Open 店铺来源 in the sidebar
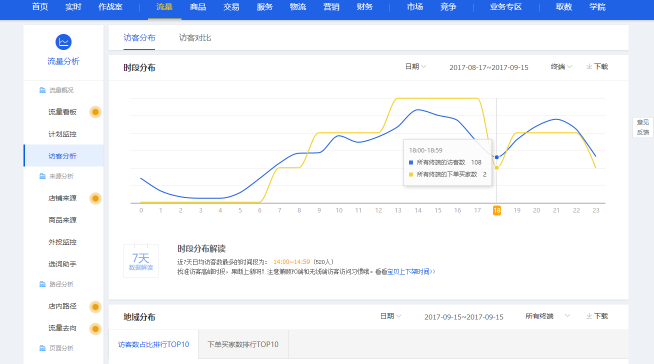Screen dimensions: 654x364 coord(63,198)
